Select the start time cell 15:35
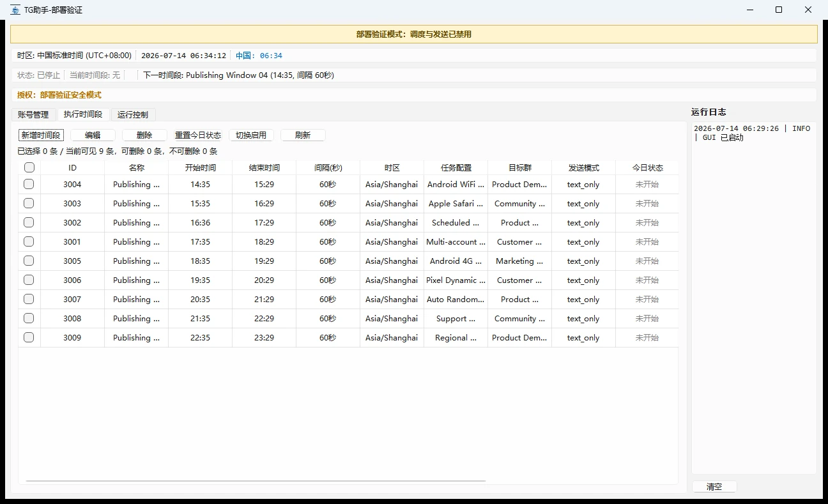The image size is (828, 504). tap(200, 203)
